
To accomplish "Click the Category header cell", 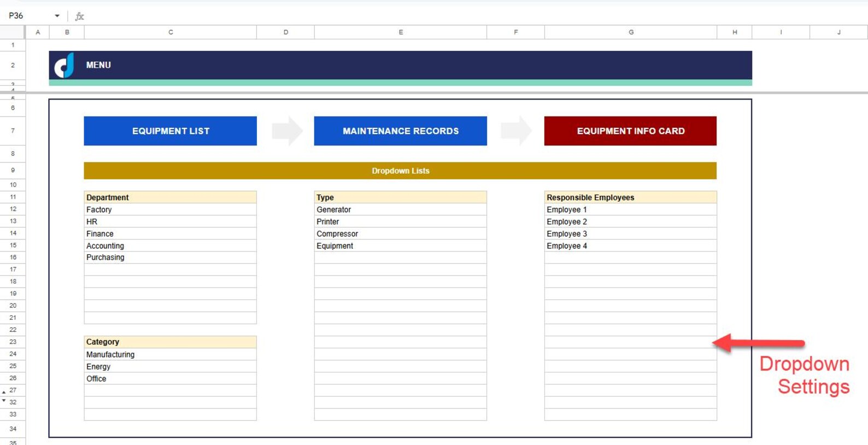I will (171, 342).
